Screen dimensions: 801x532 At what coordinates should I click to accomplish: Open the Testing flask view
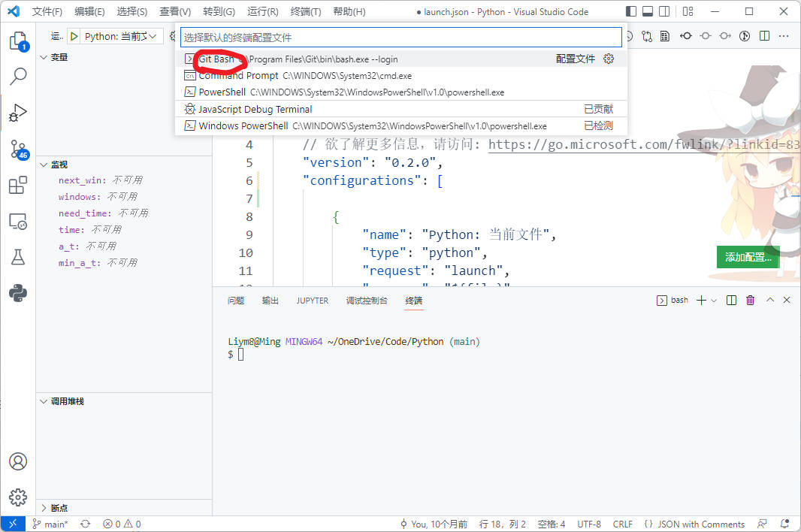18,257
